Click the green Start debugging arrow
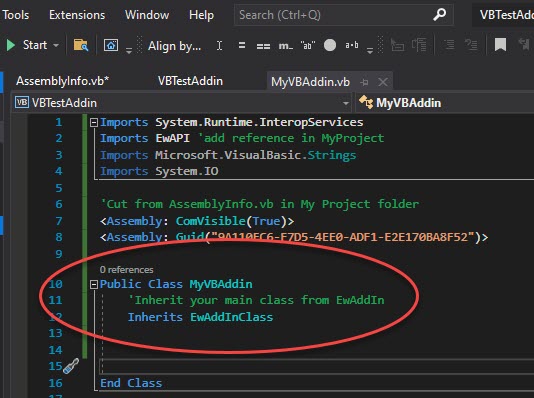Viewport: 534px width, 398px height. point(11,45)
